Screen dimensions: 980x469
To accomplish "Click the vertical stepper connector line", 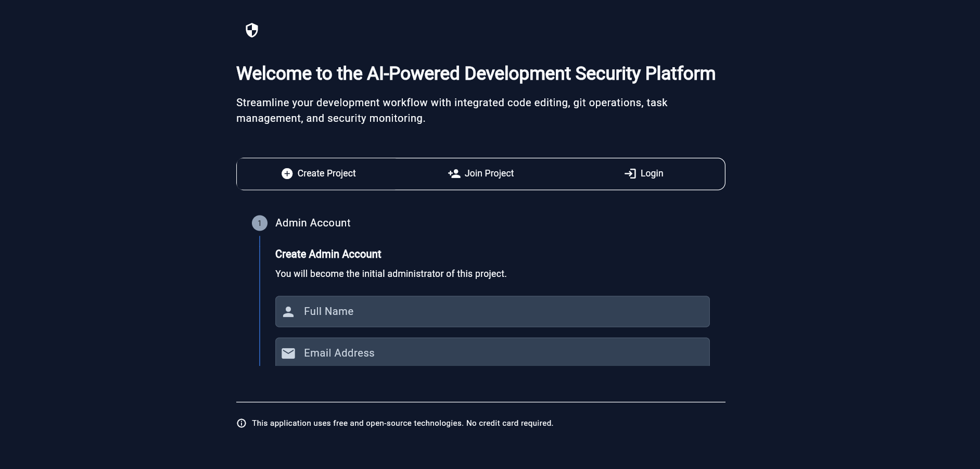I will coord(260,301).
